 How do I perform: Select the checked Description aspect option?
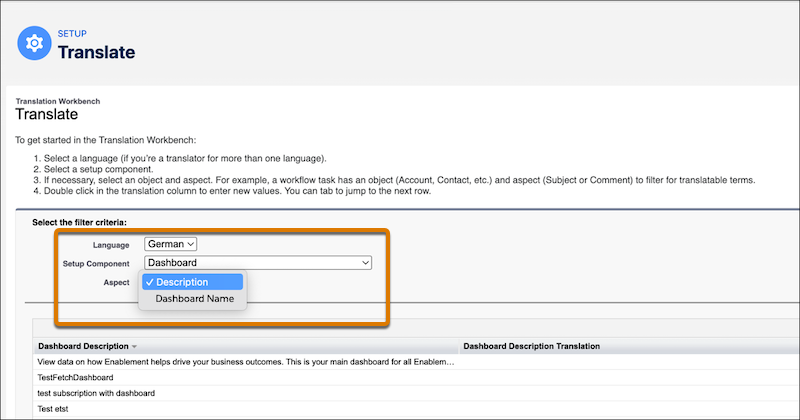192,282
